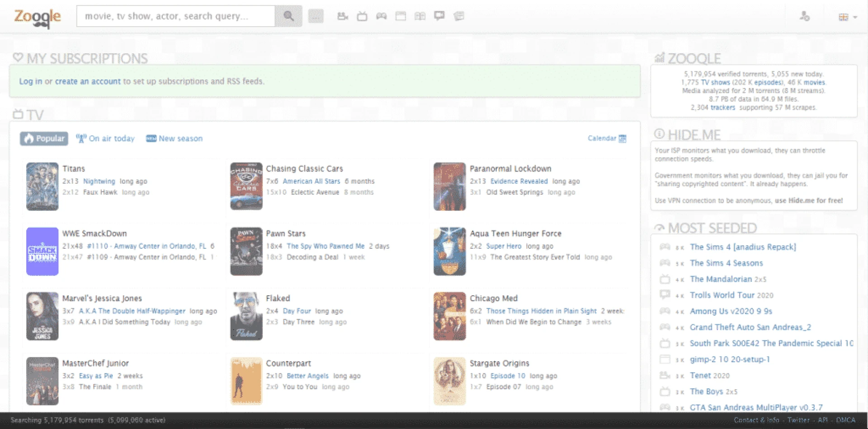Toggle the My Subscriptions heart section
Screen dimensions: 868x429
[x=18, y=57]
